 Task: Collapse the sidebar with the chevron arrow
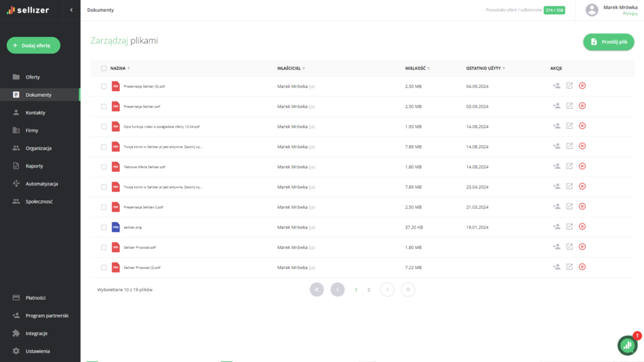point(71,10)
